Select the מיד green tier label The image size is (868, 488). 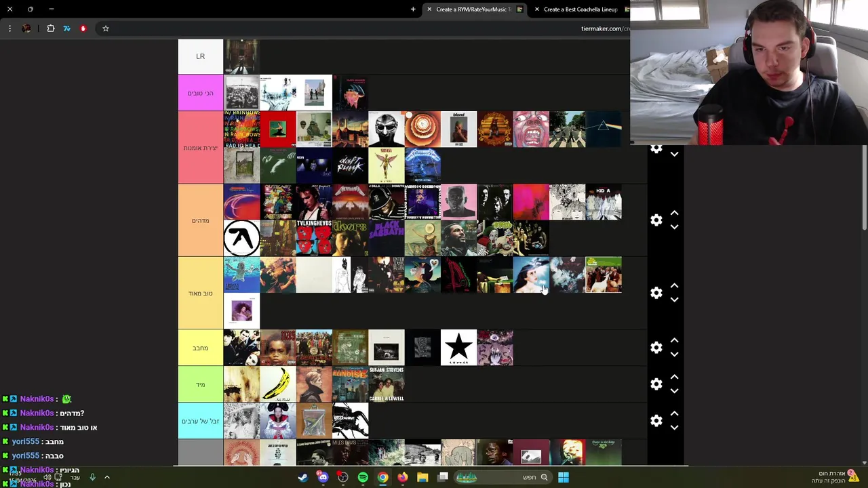coord(200,384)
